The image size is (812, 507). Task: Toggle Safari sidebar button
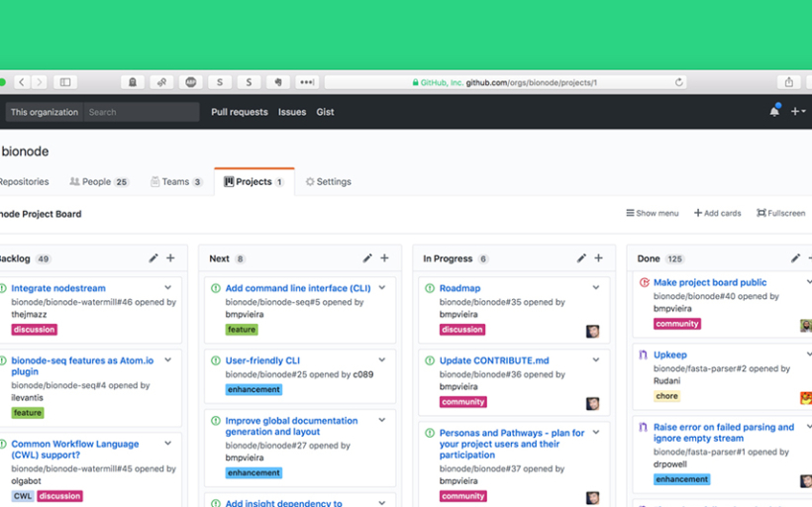(65, 82)
